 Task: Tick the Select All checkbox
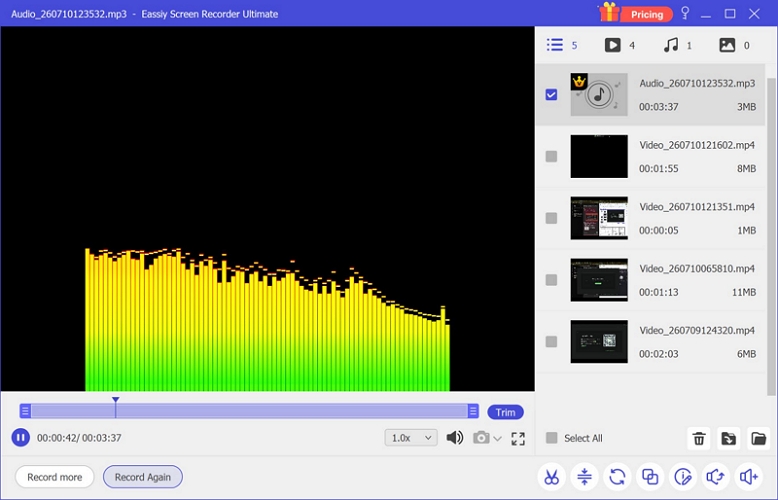coord(551,438)
